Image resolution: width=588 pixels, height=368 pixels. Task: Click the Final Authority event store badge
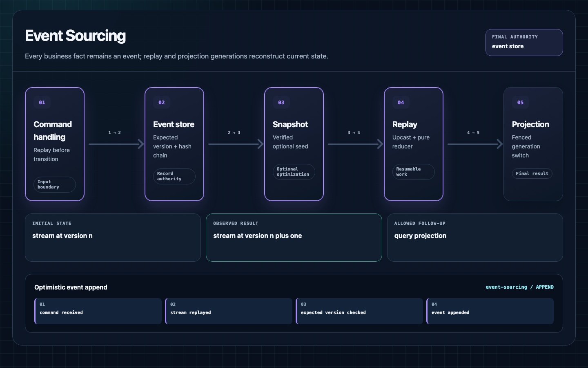[x=524, y=42]
